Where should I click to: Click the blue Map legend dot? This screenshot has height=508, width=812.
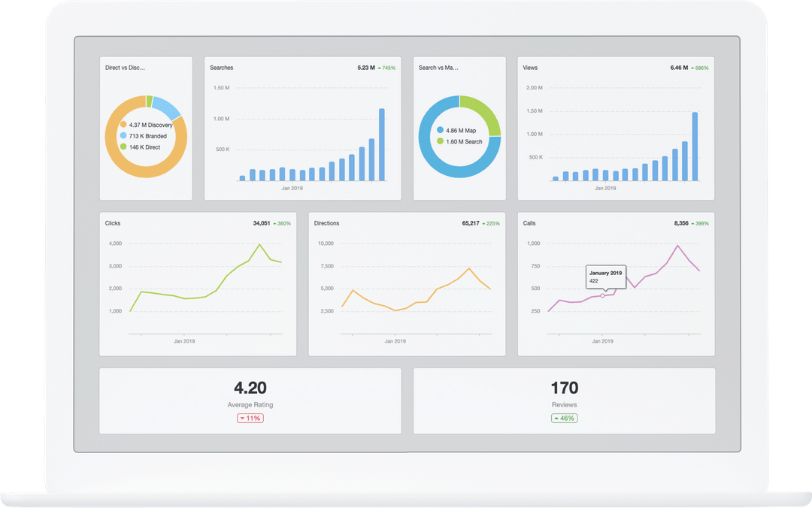(440, 130)
